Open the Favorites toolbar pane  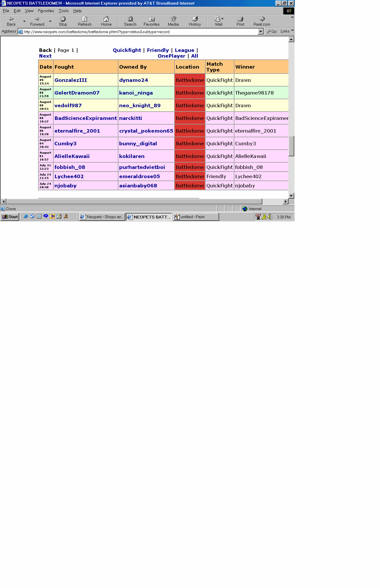pos(152,21)
